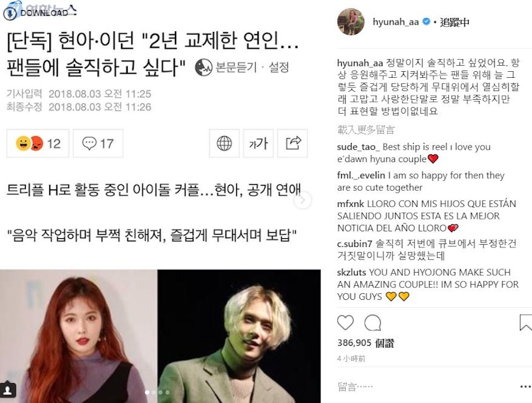Click the emoji reactions count 12

(x=38, y=143)
